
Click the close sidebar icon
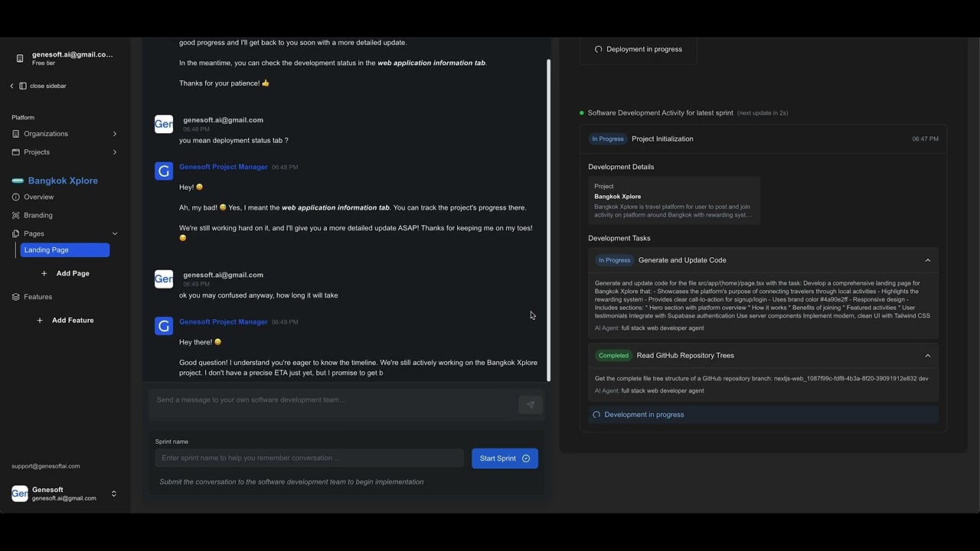coord(23,86)
